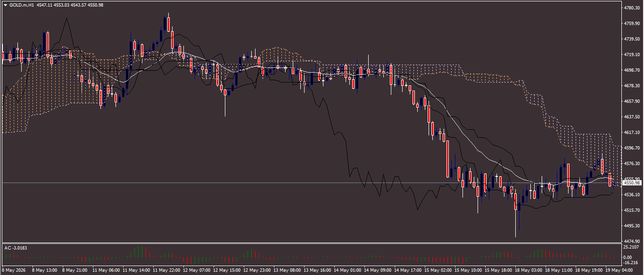Click the 11 May 06:00 time label

coord(106,271)
